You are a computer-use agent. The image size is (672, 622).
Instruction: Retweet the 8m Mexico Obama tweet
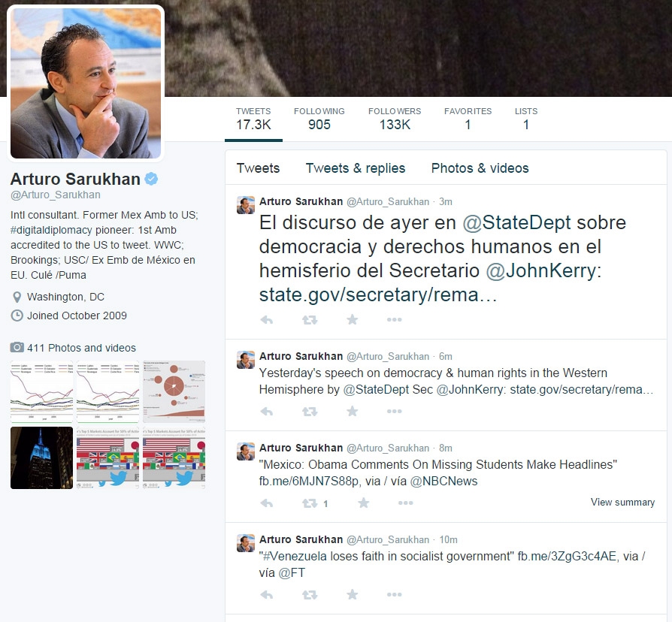[310, 503]
